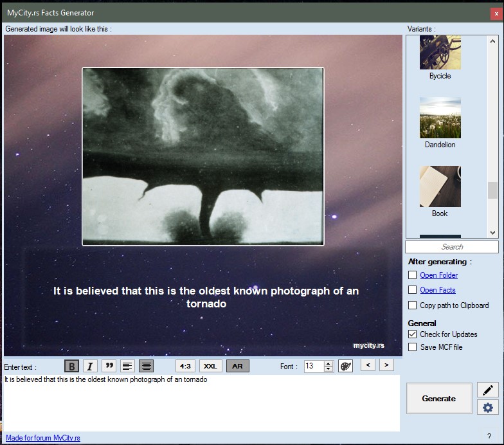The image size is (504, 445).
Task: Open the Made for forum MyCity.rs link
Action: tap(43, 438)
